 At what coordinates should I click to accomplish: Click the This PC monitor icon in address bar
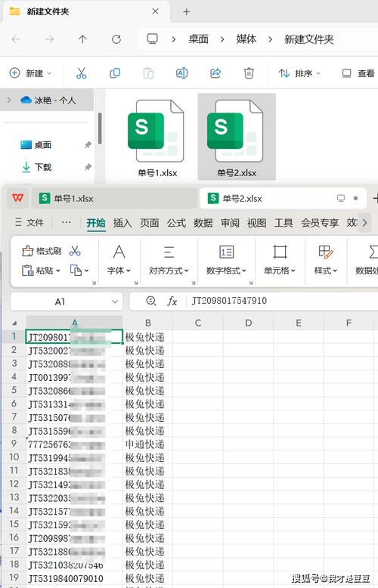tap(152, 39)
